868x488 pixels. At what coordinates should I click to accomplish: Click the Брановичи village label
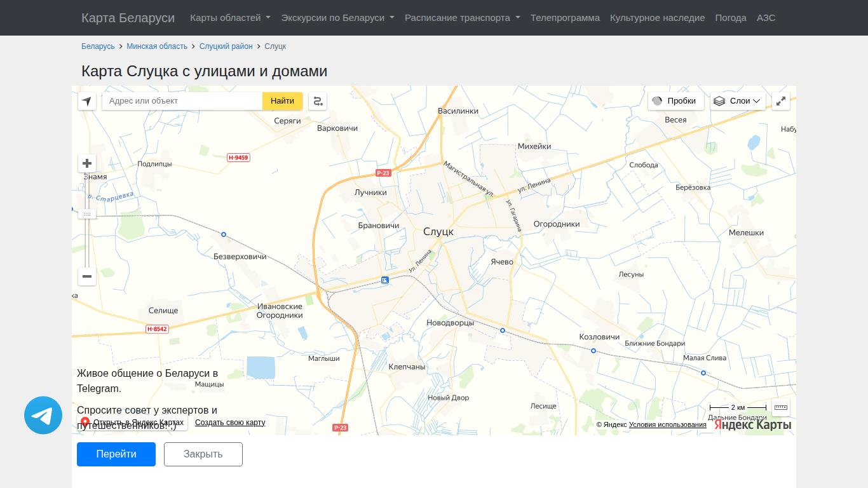(x=379, y=226)
